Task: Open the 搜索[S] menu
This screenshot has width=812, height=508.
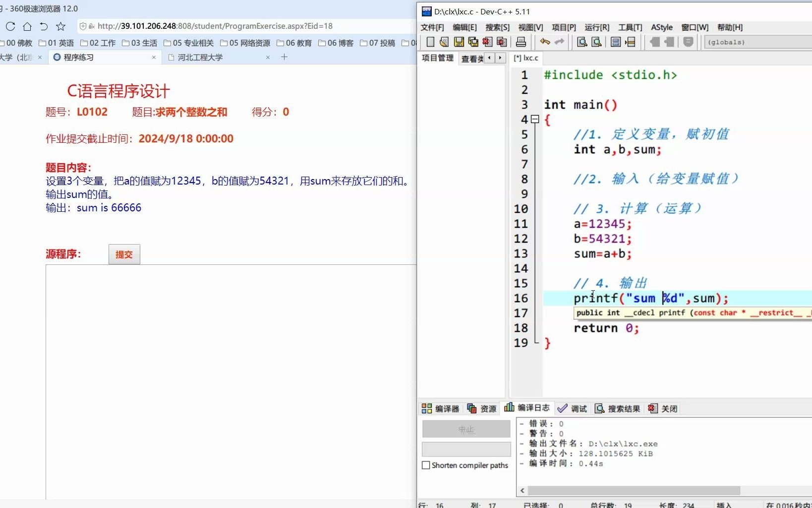Action: point(497,27)
